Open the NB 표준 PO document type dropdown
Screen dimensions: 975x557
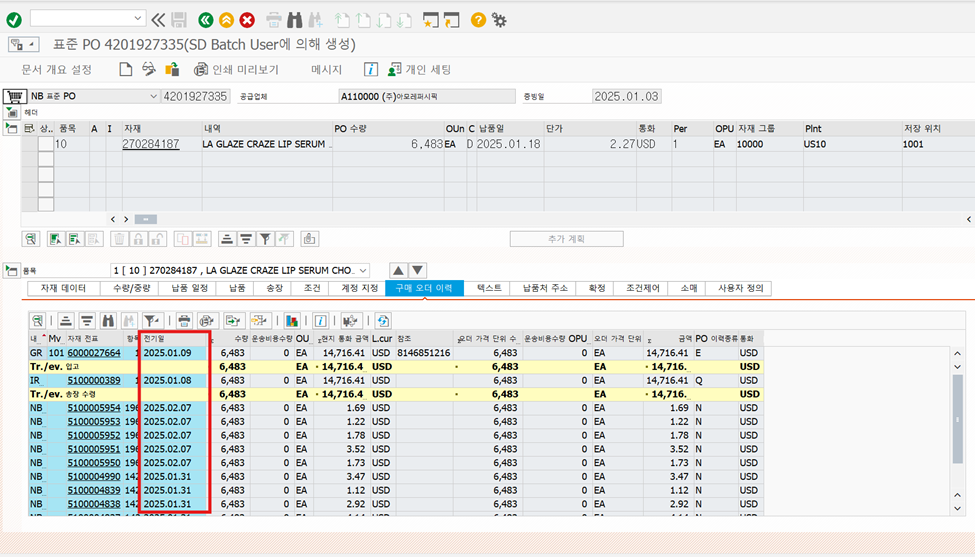(154, 96)
